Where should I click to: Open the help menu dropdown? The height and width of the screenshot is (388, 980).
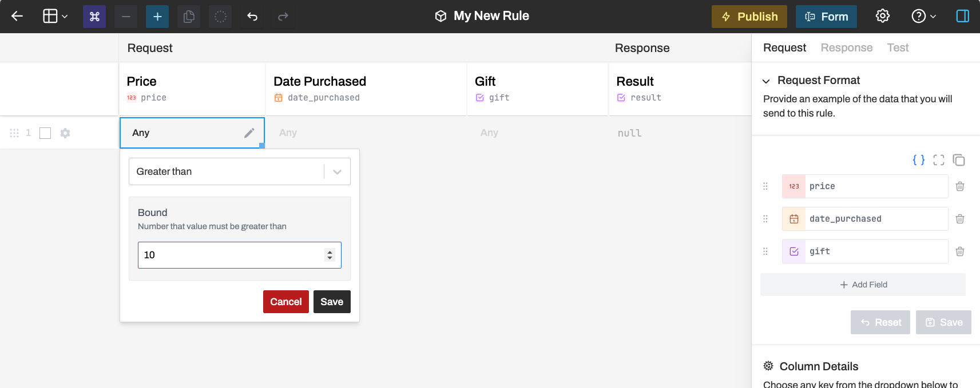coord(923,16)
